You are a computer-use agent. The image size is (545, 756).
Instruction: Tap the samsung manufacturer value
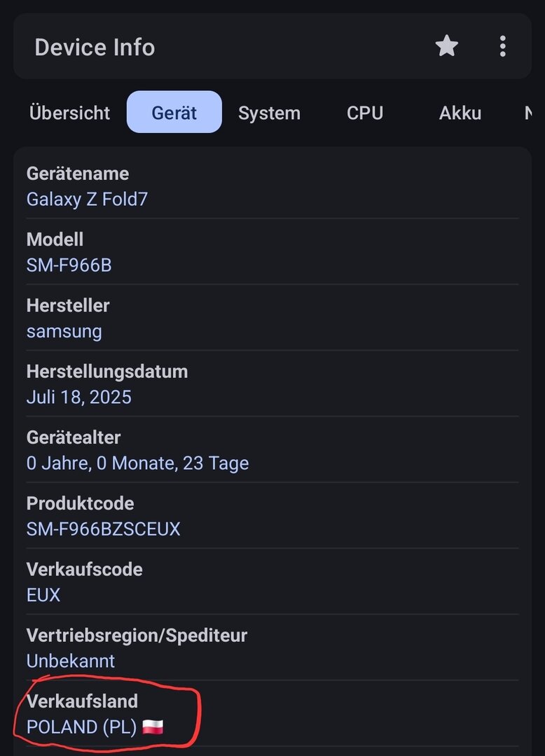coord(64,331)
